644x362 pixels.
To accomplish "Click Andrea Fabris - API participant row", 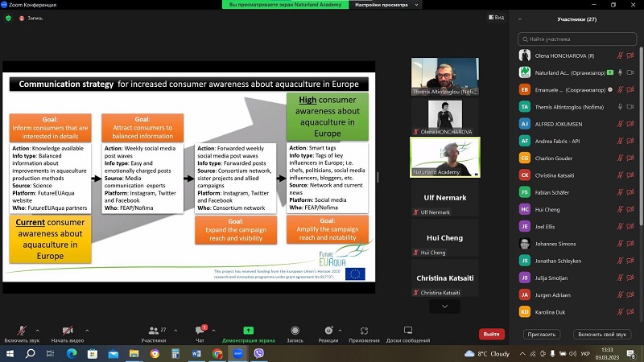I will click(576, 142).
